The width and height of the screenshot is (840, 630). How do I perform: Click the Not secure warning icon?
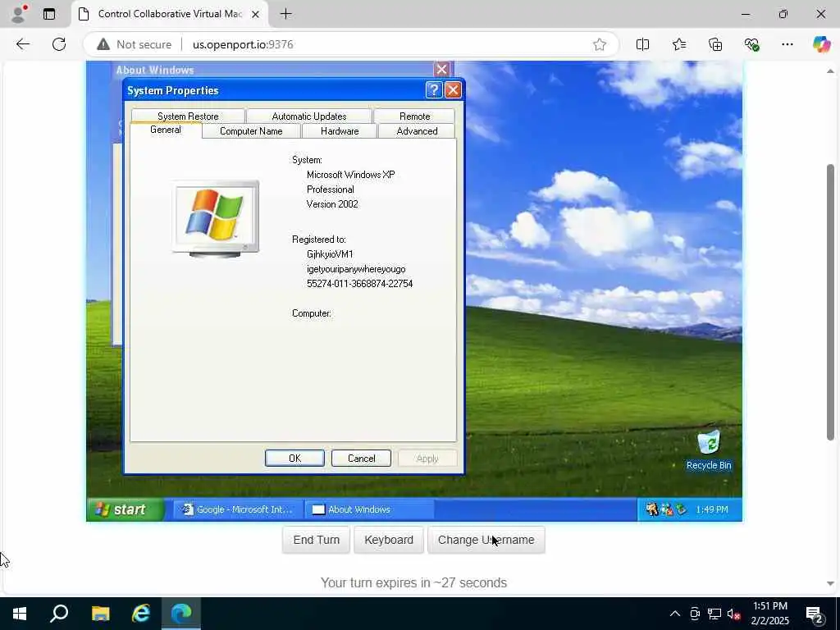click(x=103, y=44)
